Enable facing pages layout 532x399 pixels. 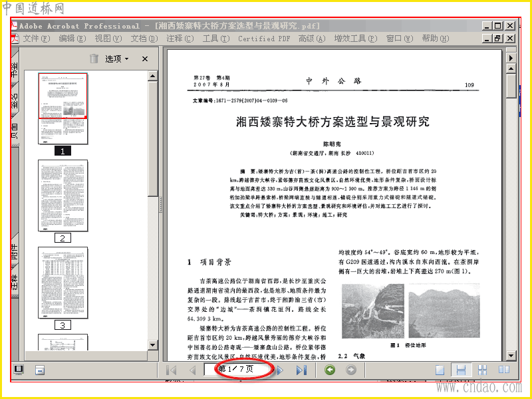(x=504, y=370)
